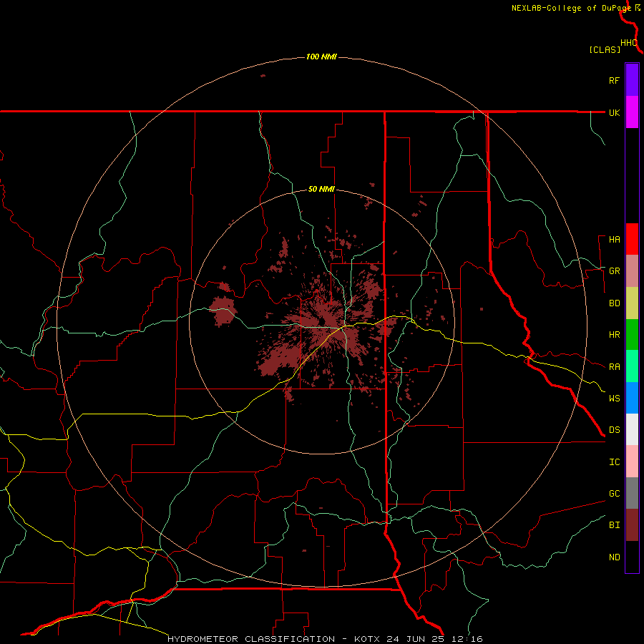This screenshot has width=644, height=644.
Task: Click the brown BI color swatch
Action: point(632,525)
